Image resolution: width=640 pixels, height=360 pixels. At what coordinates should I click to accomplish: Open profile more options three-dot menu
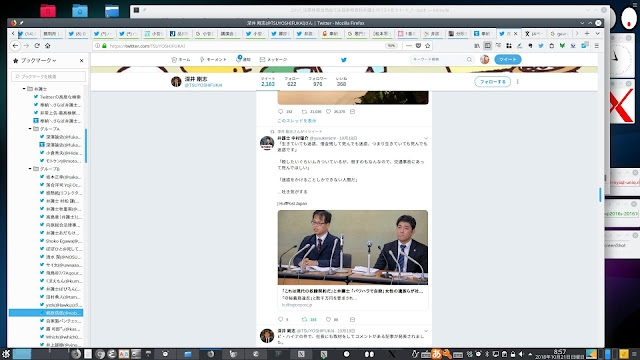[518, 82]
